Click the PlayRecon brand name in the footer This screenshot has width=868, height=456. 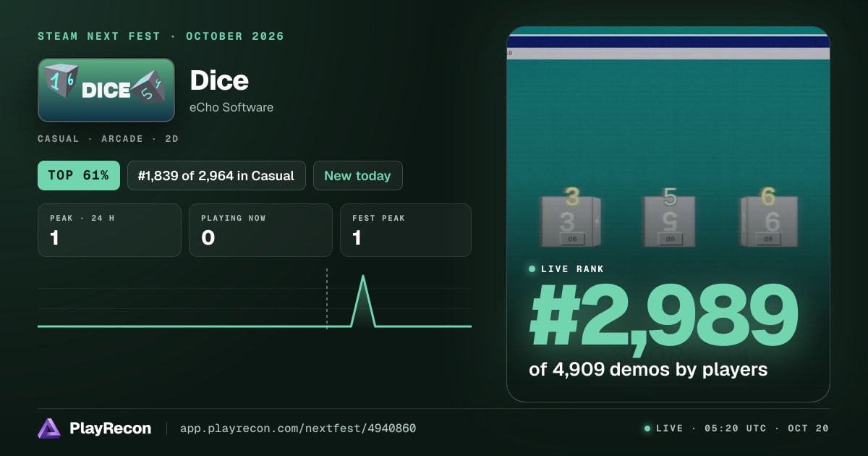click(x=110, y=428)
